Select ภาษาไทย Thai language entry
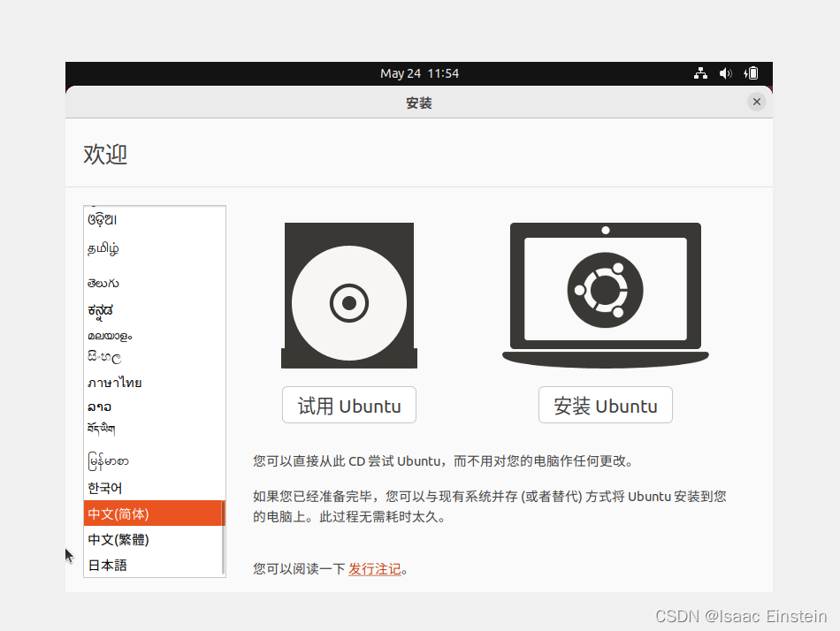The width and height of the screenshot is (840, 631). (x=154, y=383)
